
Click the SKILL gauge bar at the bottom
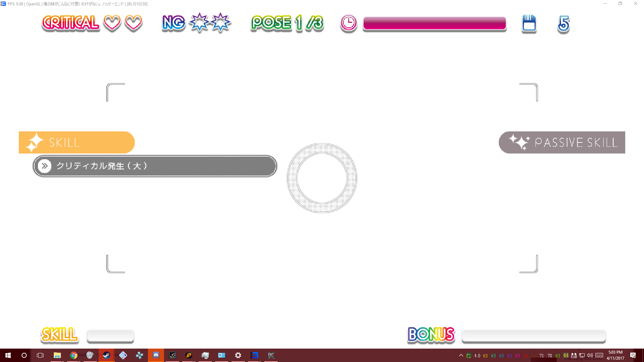click(110, 336)
